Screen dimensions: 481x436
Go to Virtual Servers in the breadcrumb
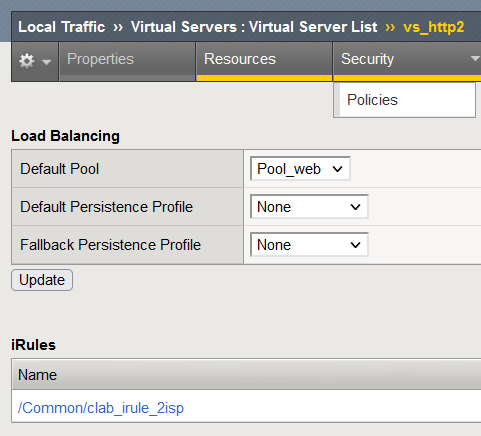(184, 27)
